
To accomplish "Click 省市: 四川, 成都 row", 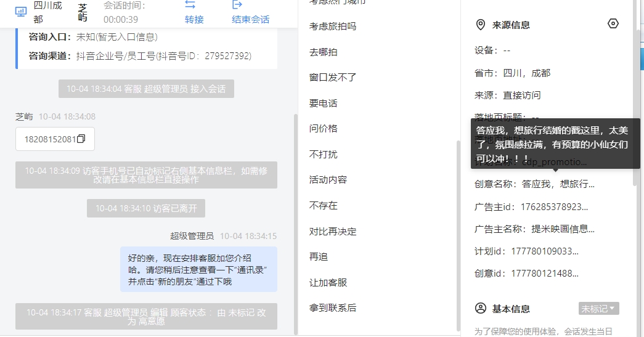I will click(x=512, y=73).
